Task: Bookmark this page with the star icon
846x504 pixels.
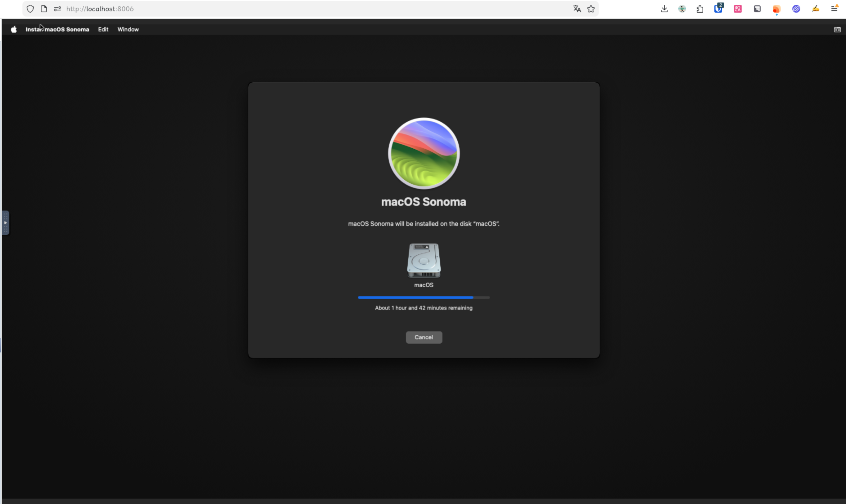Action: (591, 9)
